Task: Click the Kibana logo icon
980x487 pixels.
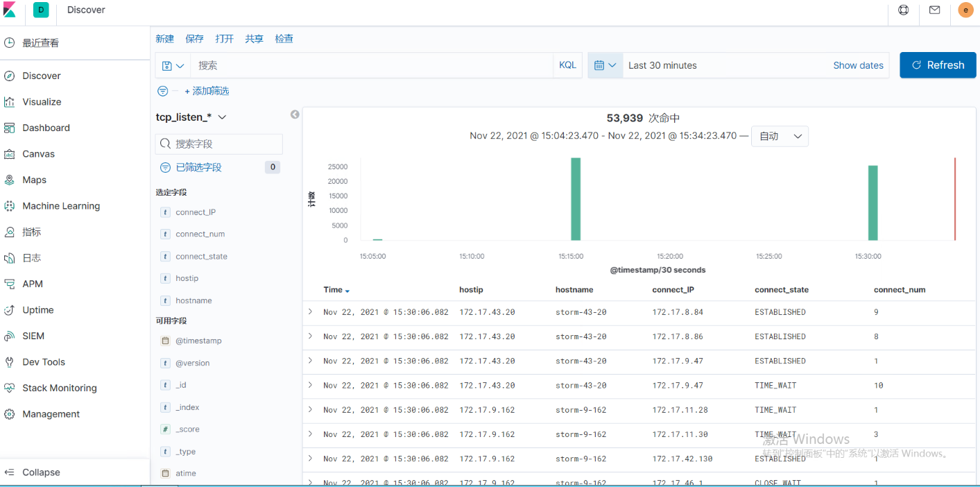Action: point(10,10)
